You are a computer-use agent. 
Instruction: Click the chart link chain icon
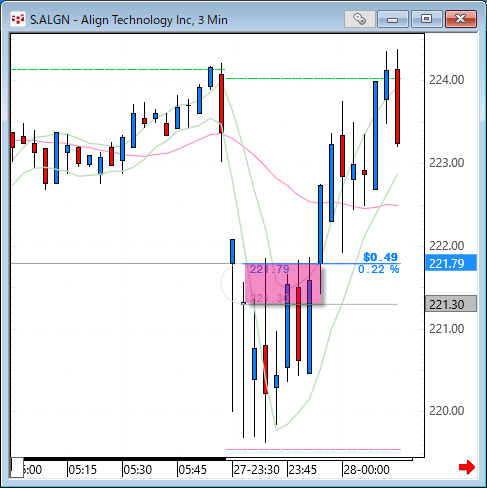coord(359,19)
